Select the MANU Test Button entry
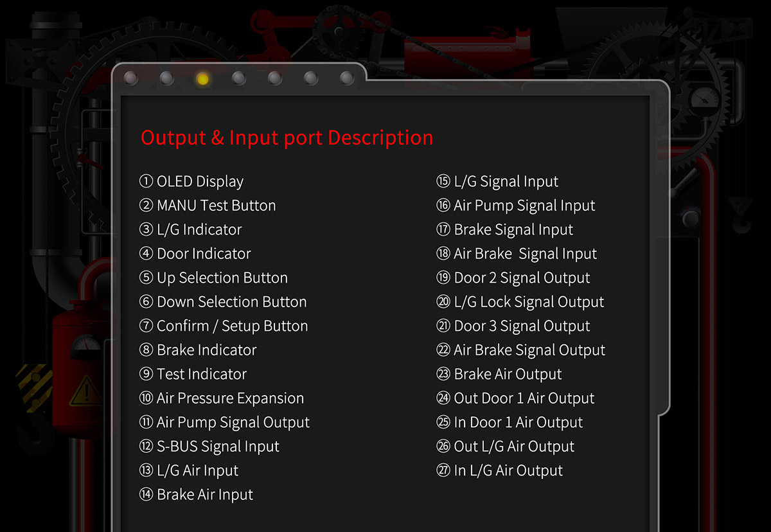 click(x=208, y=206)
